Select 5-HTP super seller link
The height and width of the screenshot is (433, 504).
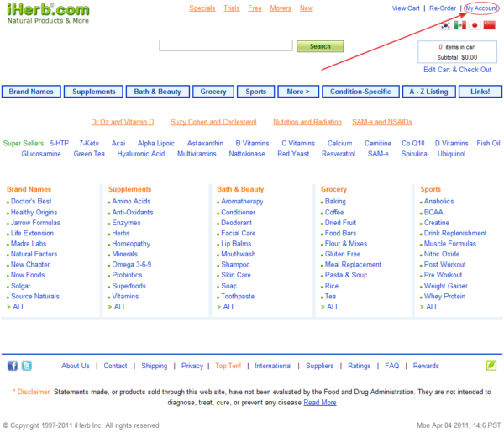59,144
